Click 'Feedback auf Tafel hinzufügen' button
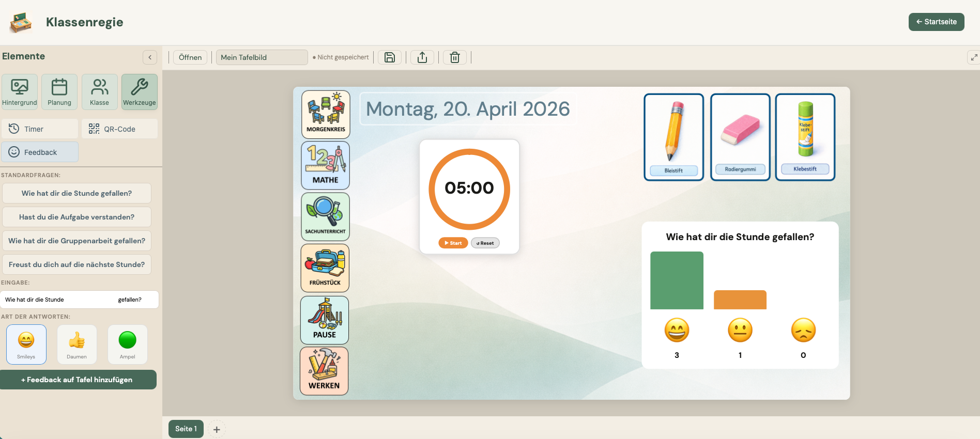The height and width of the screenshot is (439, 980). click(x=77, y=380)
